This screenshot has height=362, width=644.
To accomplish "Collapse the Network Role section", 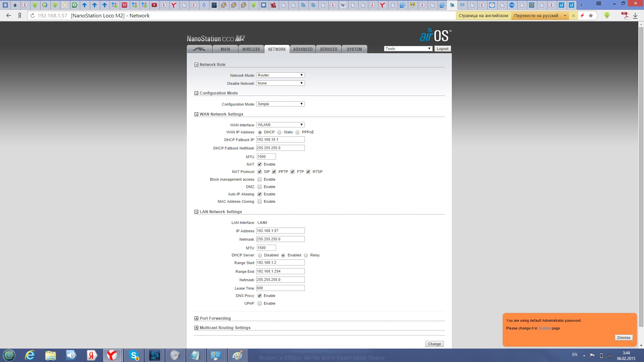I will 196,65.
